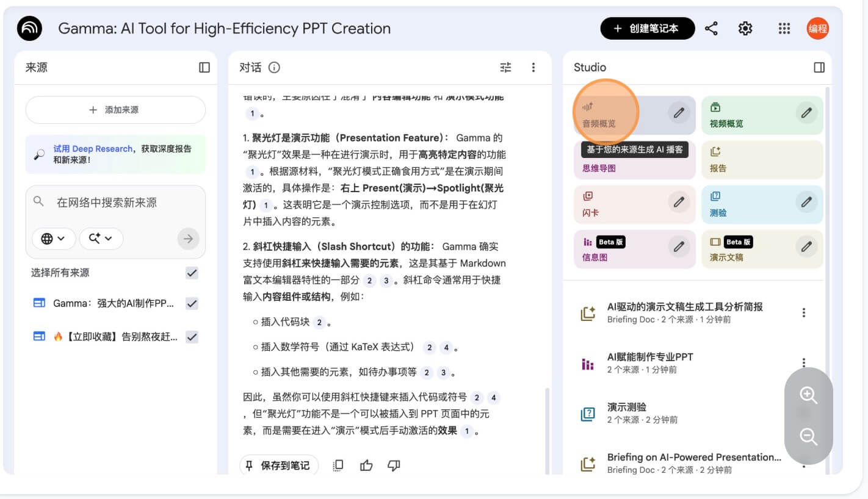Try the Deep Research link
This screenshot has height=499, width=868.
tap(92, 148)
